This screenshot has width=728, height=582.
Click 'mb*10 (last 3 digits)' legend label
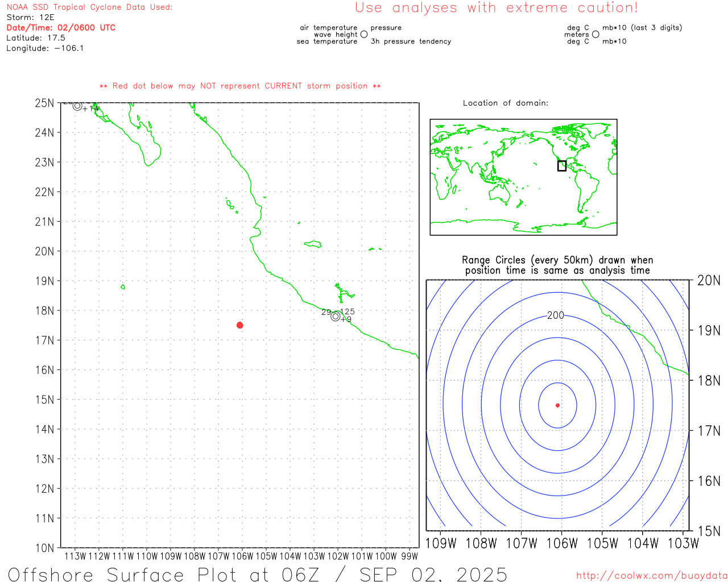[642, 27]
